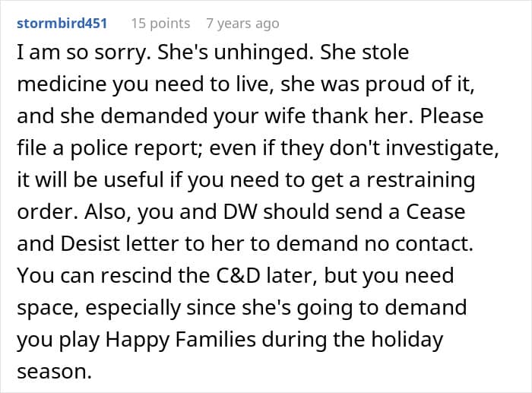Image resolution: width=532 pixels, height=393 pixels.
Task: Open the stormbird451 user profile
Action: pos(62,24)
